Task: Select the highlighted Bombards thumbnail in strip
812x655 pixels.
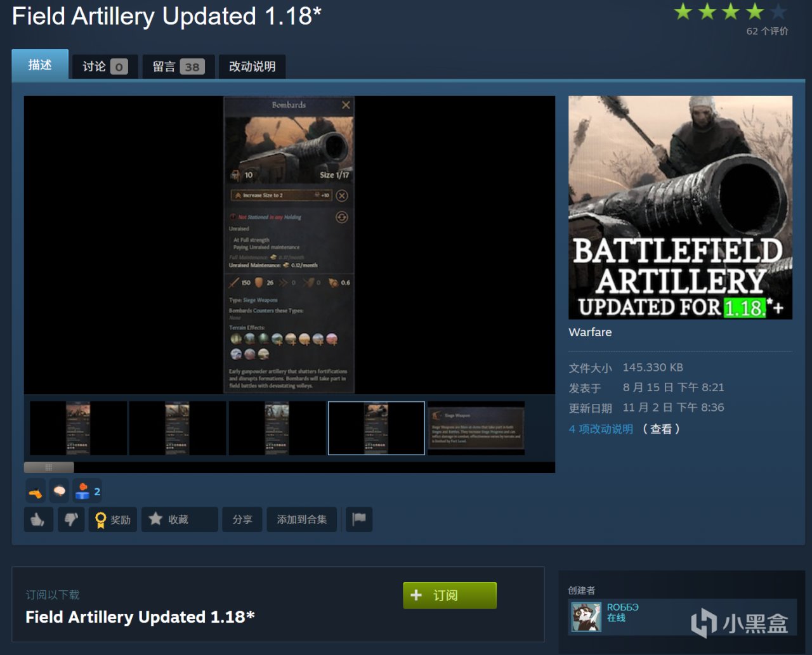Action: (x=376, y=428)
